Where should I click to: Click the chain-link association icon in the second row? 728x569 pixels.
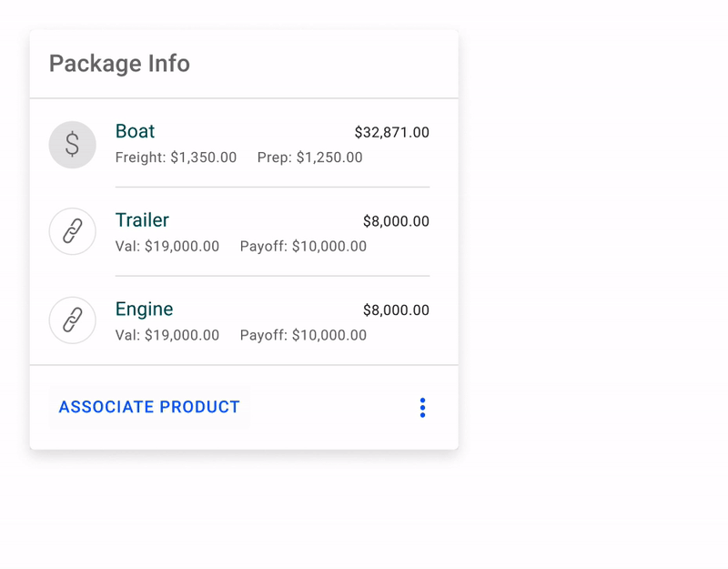(x=72, y=231)
